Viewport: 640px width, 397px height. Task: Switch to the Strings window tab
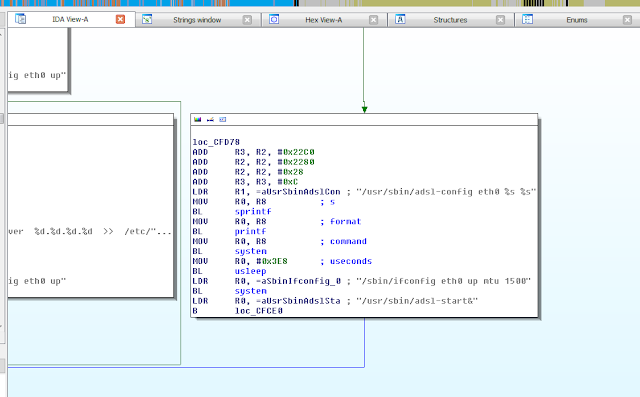[197, 20]
